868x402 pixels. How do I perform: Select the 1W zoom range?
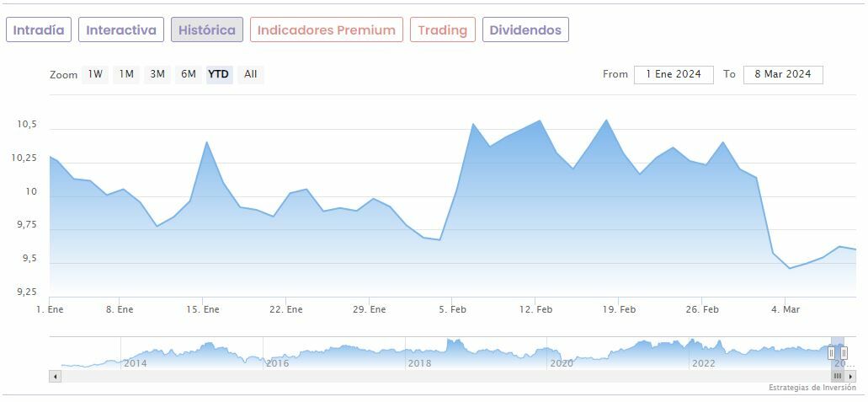tap(95, 74)
